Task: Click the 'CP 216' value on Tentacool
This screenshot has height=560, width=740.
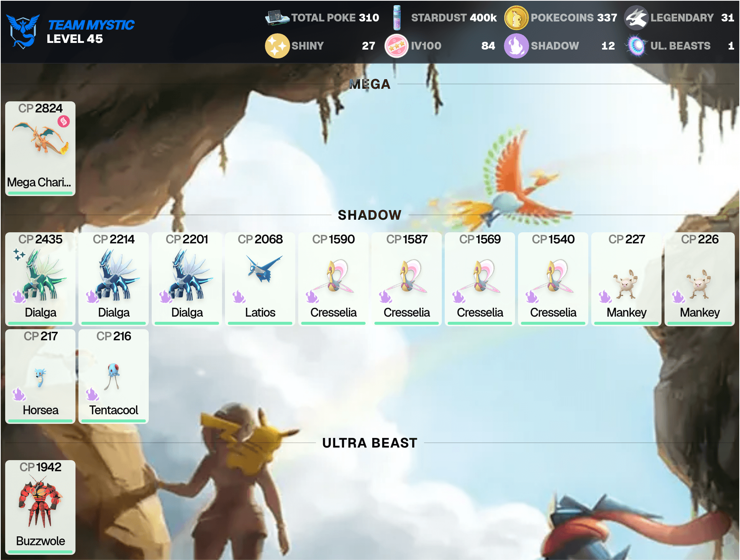Action: point(114,336)
